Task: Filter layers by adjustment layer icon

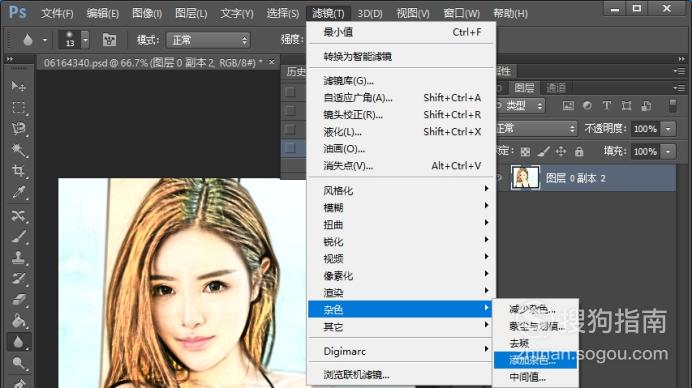Action: point(587,105)
